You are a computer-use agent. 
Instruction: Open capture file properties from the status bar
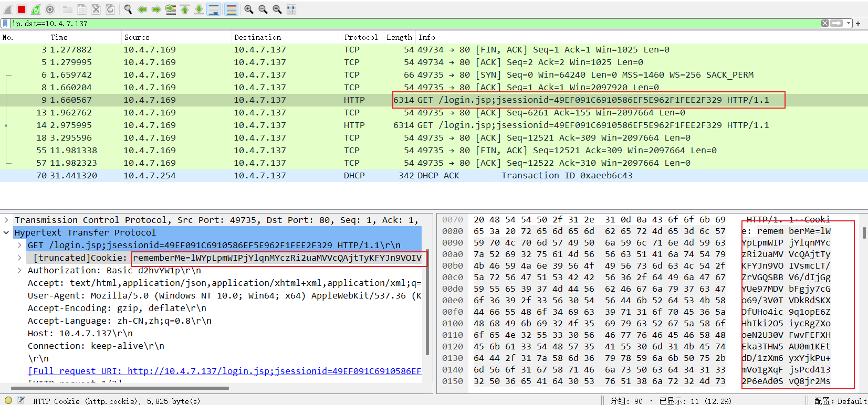pyautogui.click(x=21, y=400)
